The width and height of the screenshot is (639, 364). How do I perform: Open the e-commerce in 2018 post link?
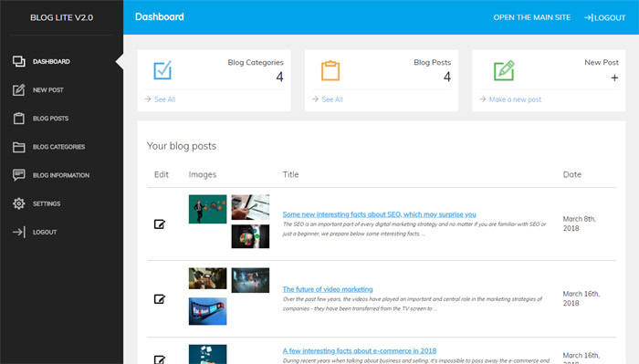pos(360,350)
